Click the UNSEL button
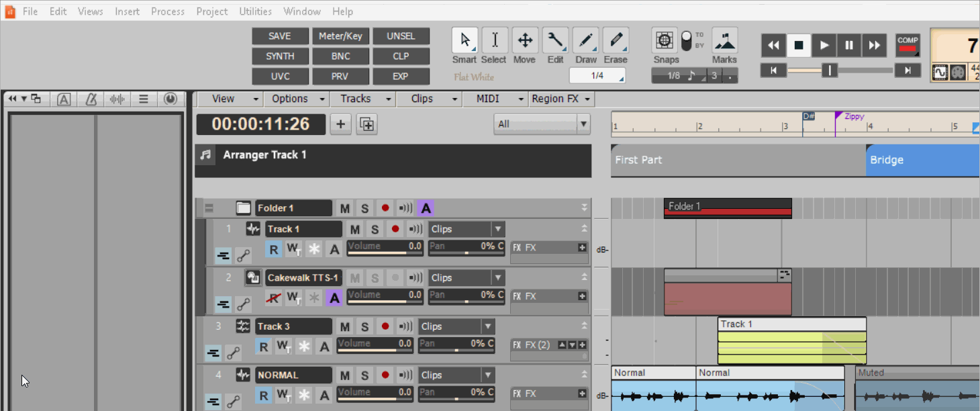 (401, 36)
